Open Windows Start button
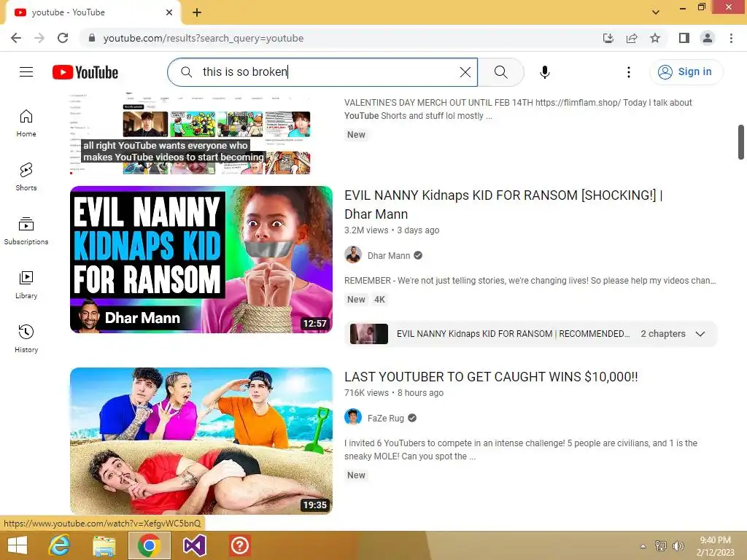The width and height of the screenshot is (747, 560). click(18, 545)
